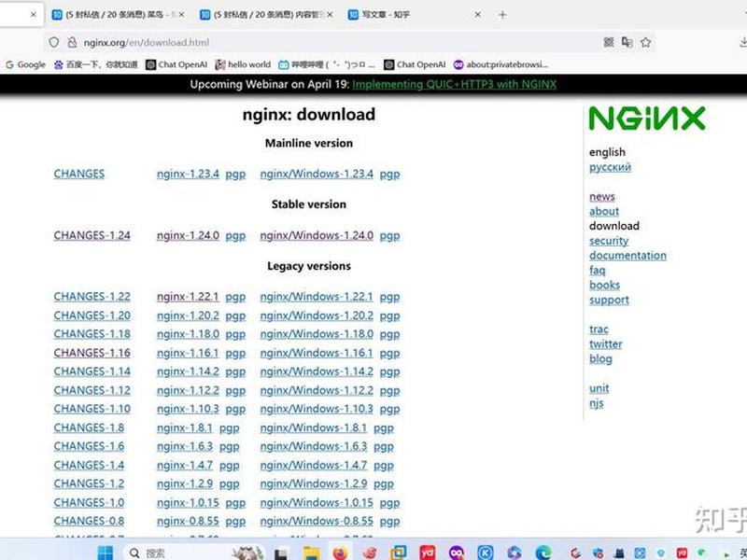Switch to the 写文章 - 知乎 tab
Screen dimensions: 747x560
click(414, 15)
